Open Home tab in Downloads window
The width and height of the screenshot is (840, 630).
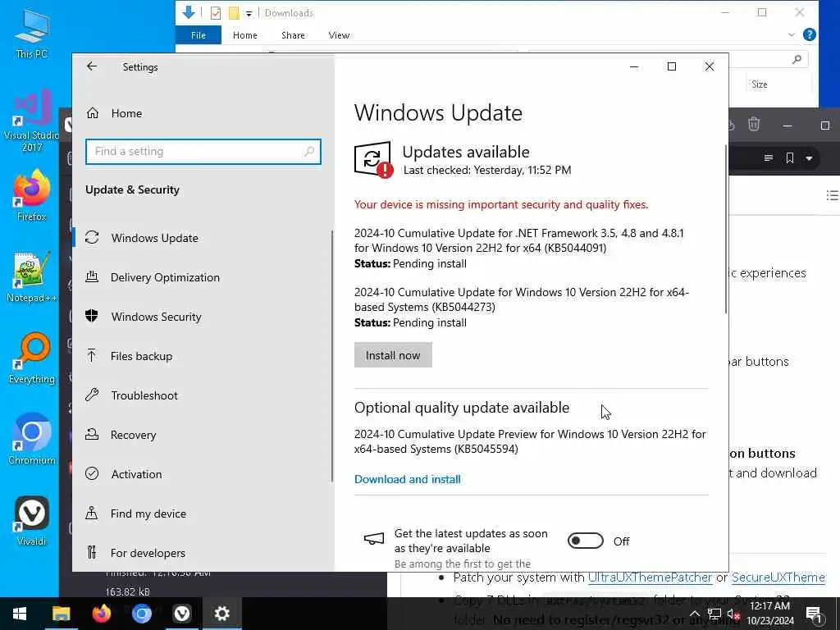click(244, 35)
